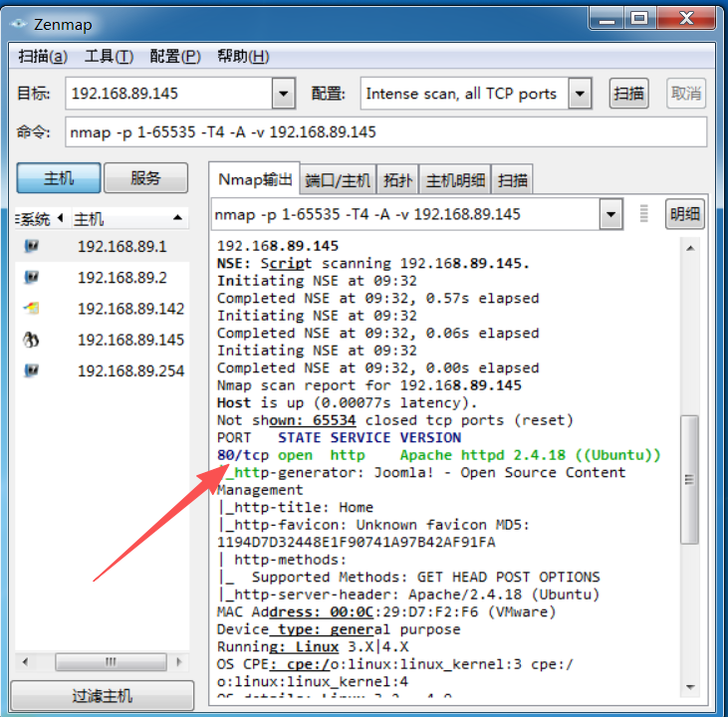
Task: Open the 扫描(a) menu
Action: click(43, 57)
